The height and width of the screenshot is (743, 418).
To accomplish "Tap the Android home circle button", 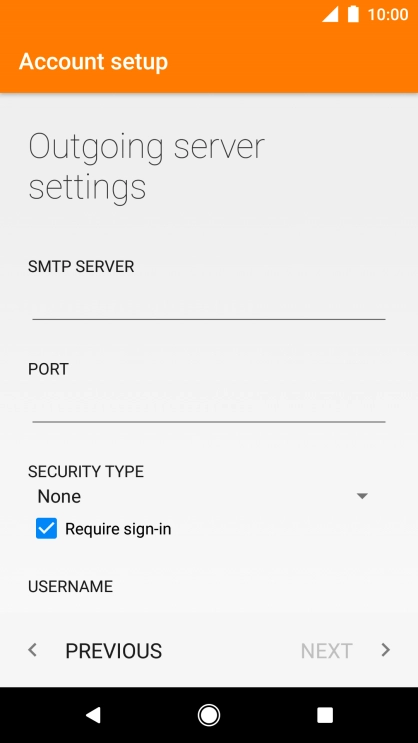I will coord(209,715).
